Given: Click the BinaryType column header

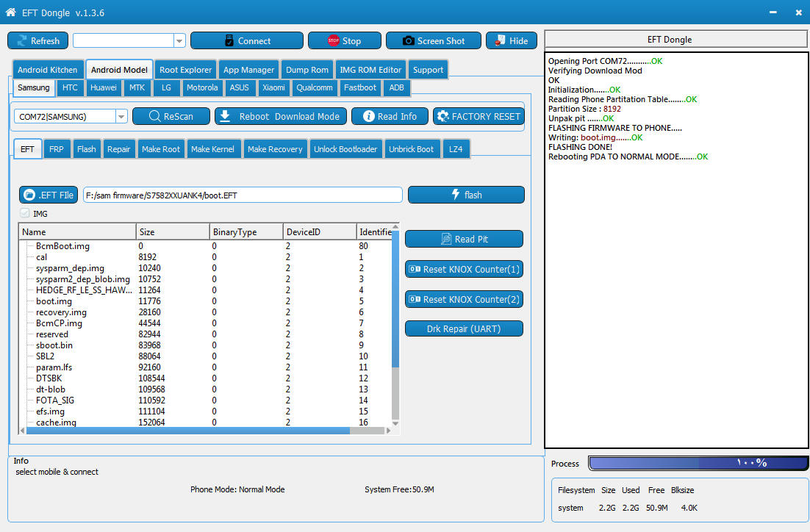Looking at the screenshot, I should tap(246, 232).
